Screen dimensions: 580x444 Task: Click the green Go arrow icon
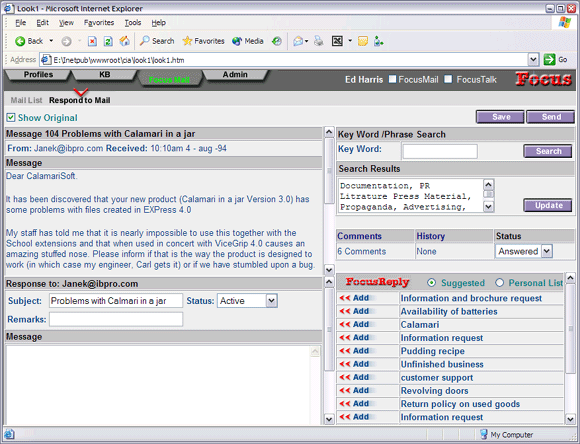(x=549, y=59)
